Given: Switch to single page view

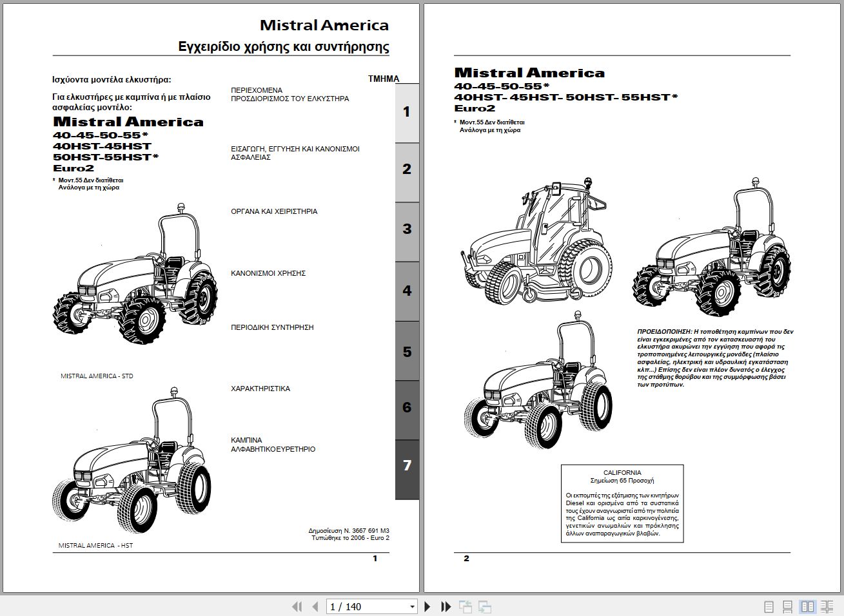Looking at the screenshot, I should [x=769, y=607].
